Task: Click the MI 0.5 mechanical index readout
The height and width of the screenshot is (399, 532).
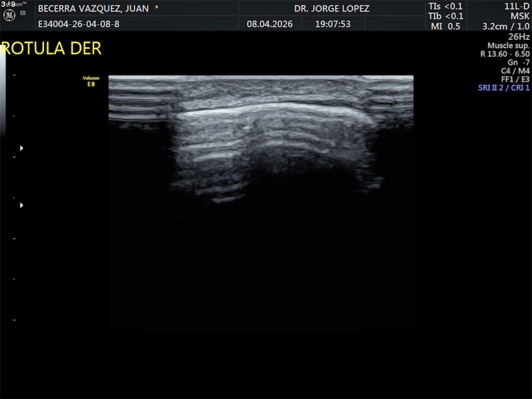Action: 445,26
